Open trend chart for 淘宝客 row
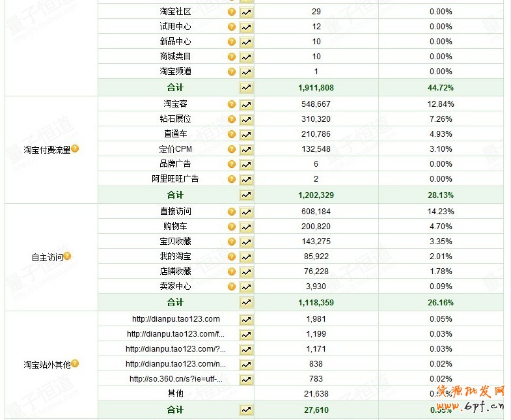Screen dimensions: 511x420 [x=246, y=105]
